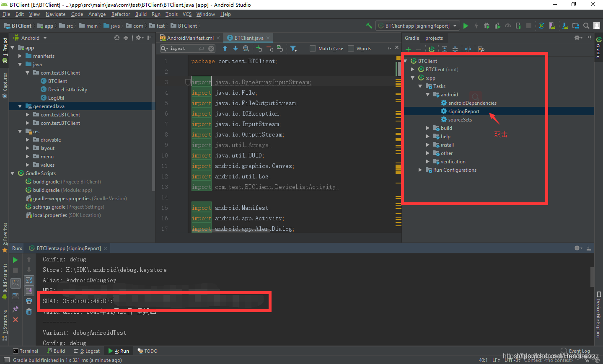The image size is (603, 364).
Task: Click the Search Everywhere magnifier
Action: [x=586, y=26]
